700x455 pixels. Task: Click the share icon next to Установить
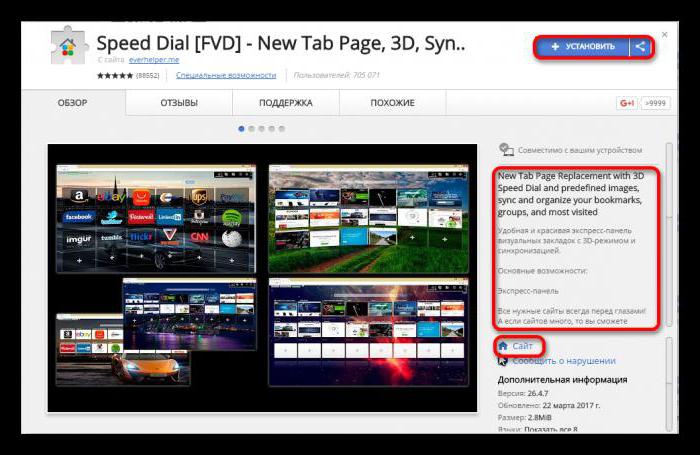click(x=640, y=47)
